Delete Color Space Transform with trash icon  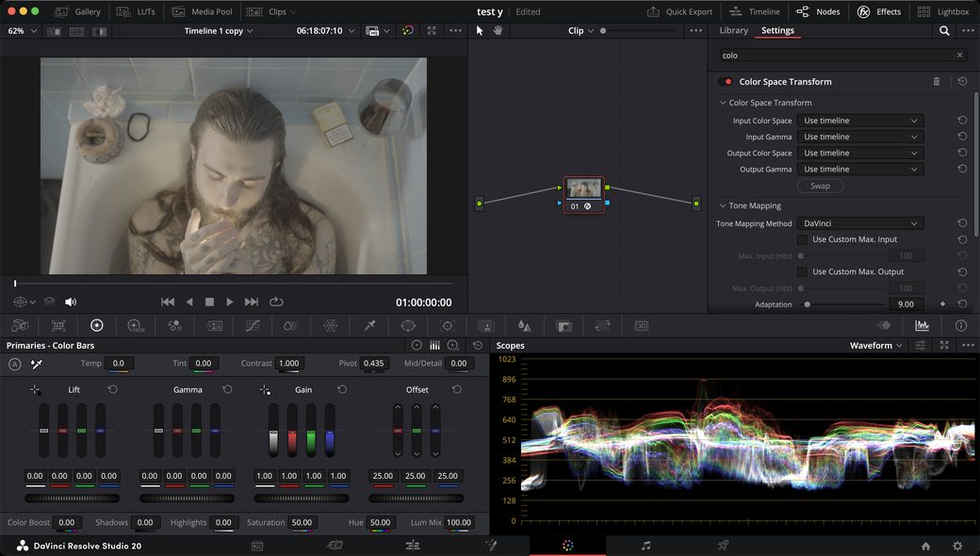937,81
